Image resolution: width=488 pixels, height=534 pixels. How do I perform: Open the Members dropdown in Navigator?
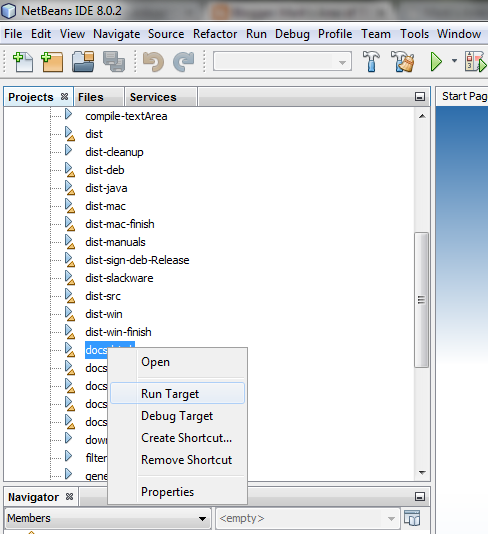click(x=108, y=518)
